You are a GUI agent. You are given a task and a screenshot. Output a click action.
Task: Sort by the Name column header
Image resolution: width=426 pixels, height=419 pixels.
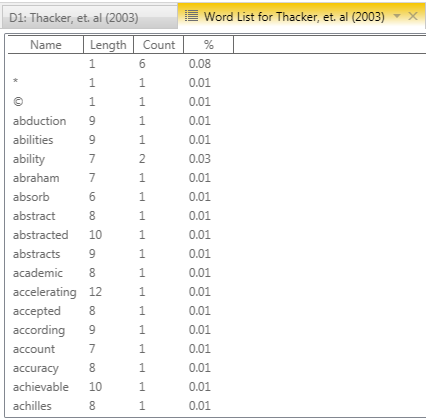click(46, 45)
